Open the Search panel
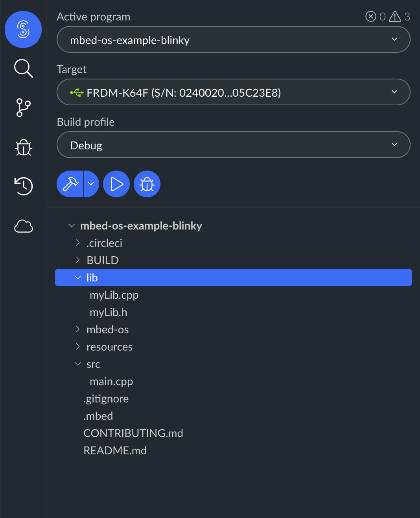The width and height of the screenshot is (420, 518). click(23, 68)
